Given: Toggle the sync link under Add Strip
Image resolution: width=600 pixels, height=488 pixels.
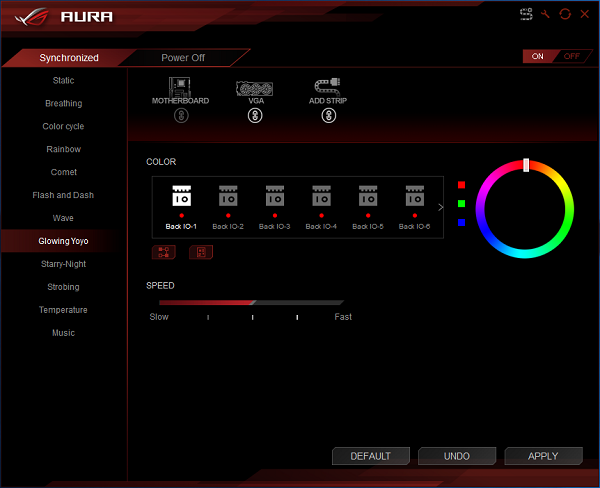Looking at the screenshot, I should point(329,116).
